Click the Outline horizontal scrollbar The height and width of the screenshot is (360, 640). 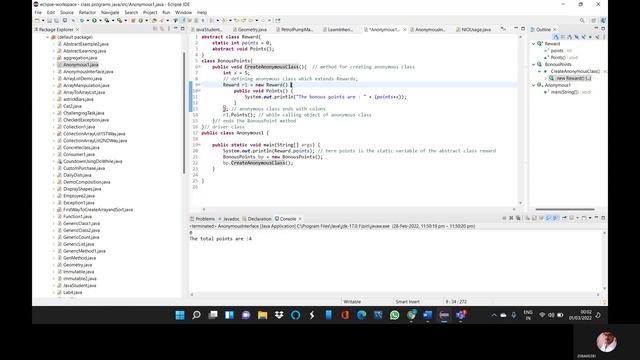click(x=565, y=209)
